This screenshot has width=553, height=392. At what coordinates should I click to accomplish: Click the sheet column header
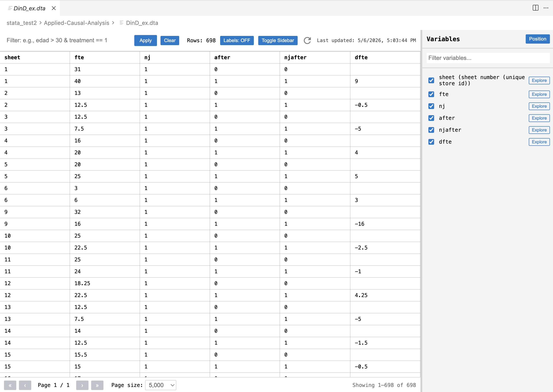click(x=35, y=57)
